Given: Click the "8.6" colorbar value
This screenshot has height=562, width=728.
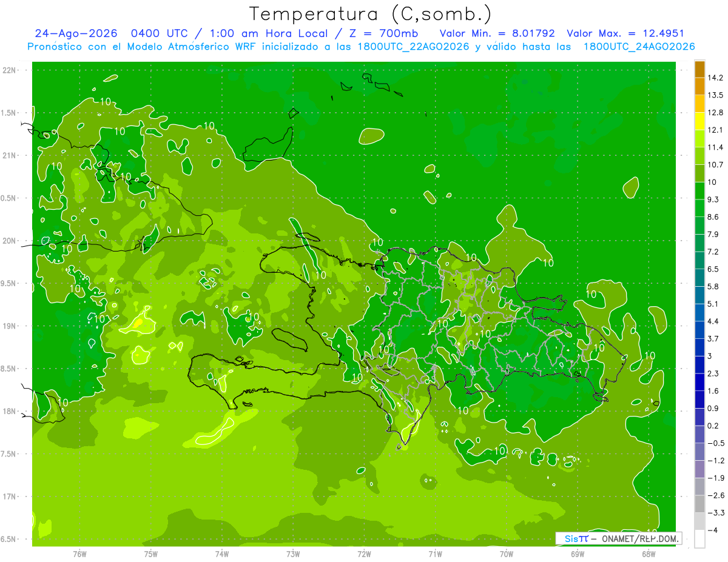Looking at the screenshot, I should (713, 216).
